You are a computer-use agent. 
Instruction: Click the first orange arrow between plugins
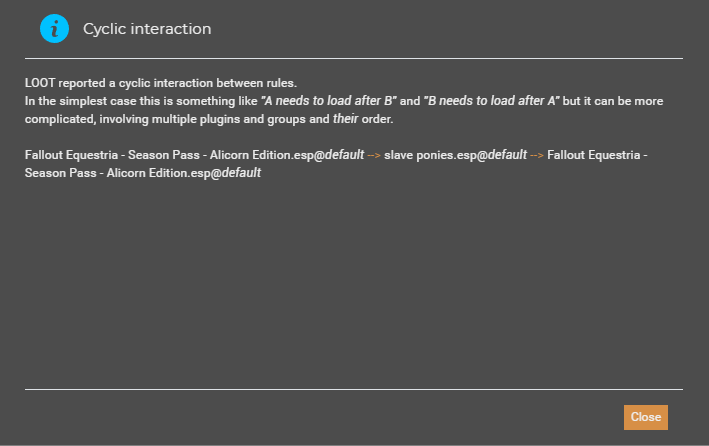(x=374, y=155)
